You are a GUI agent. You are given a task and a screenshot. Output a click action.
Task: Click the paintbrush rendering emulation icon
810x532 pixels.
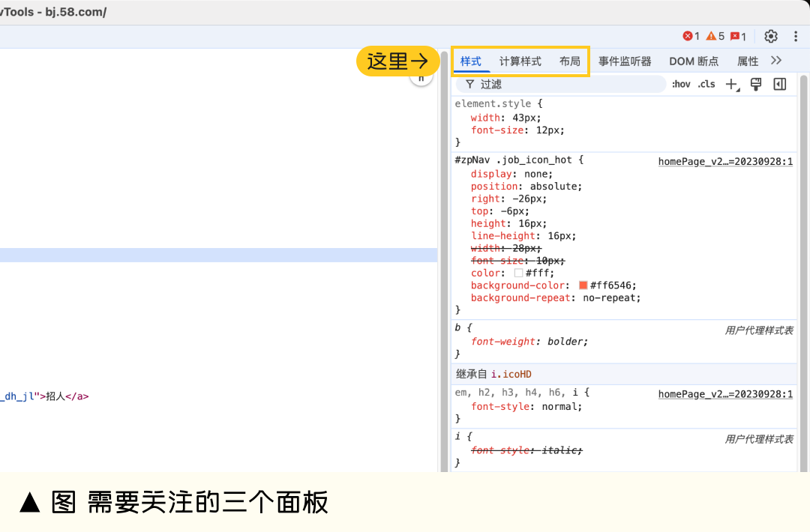pyautogui.click(x=756, y=85)
